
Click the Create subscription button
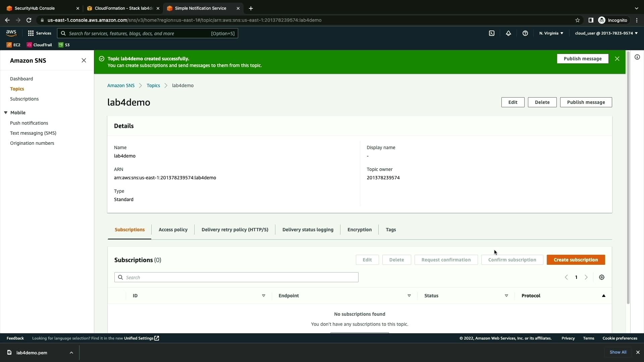576,260
